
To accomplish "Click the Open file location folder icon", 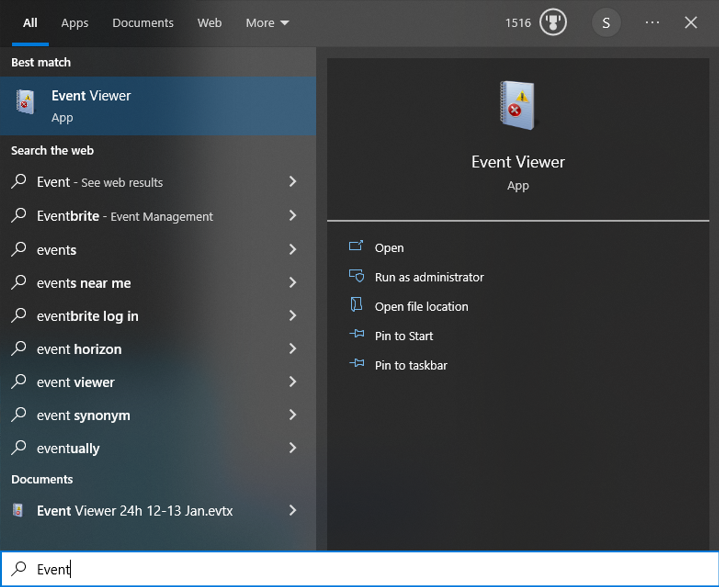I will pos(356,306).
